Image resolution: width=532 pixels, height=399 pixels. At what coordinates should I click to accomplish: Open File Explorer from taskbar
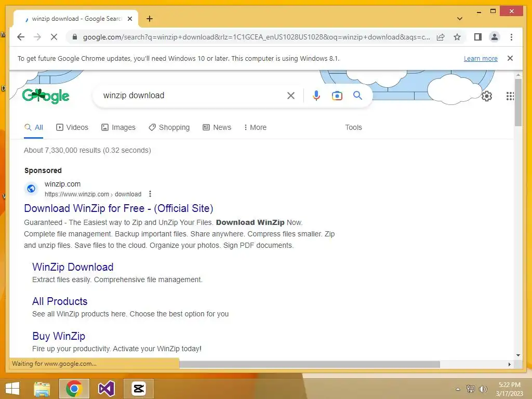(42, 389)
